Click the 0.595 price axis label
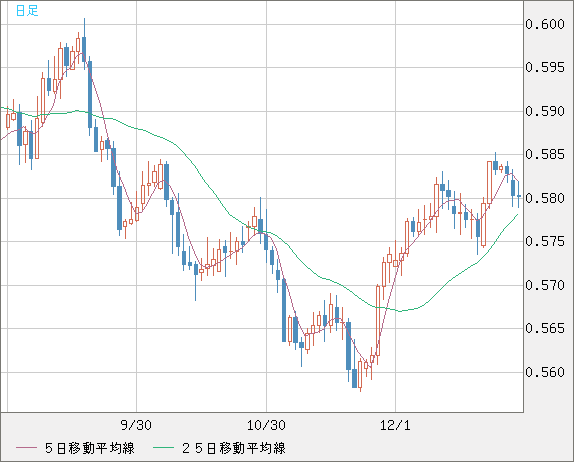The image size is (574, 462). click(545, 67)
